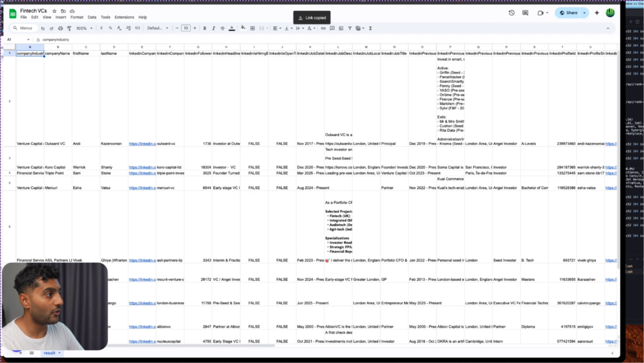The height and width of the screenshot is (363, 644).
Task: Click the Menus search box
Action: (x=24, y=28)
